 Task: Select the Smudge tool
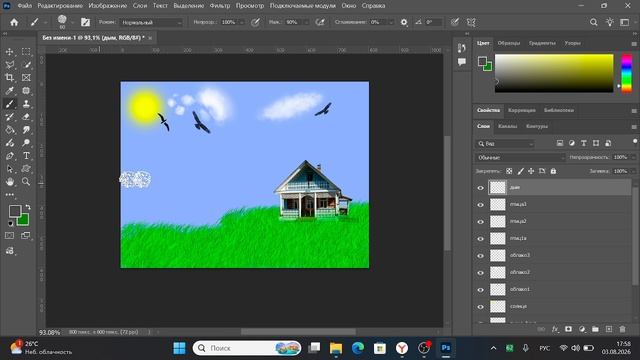(x=26, y=130)
